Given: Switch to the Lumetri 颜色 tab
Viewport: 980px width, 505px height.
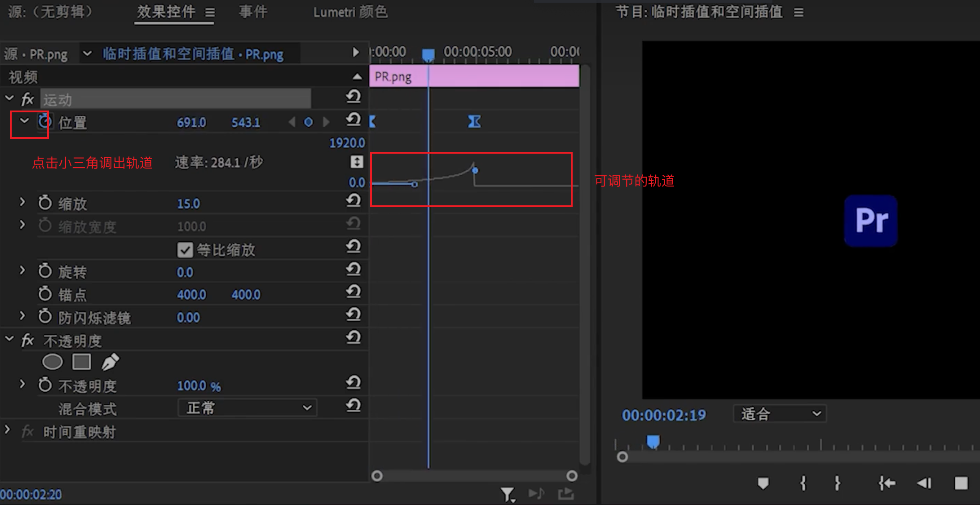Looking at the screenshot, I should click(351, 12).
